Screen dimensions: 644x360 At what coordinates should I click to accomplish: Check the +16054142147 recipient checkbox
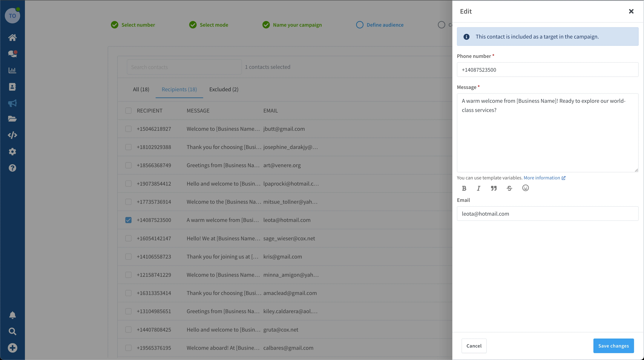128,238
